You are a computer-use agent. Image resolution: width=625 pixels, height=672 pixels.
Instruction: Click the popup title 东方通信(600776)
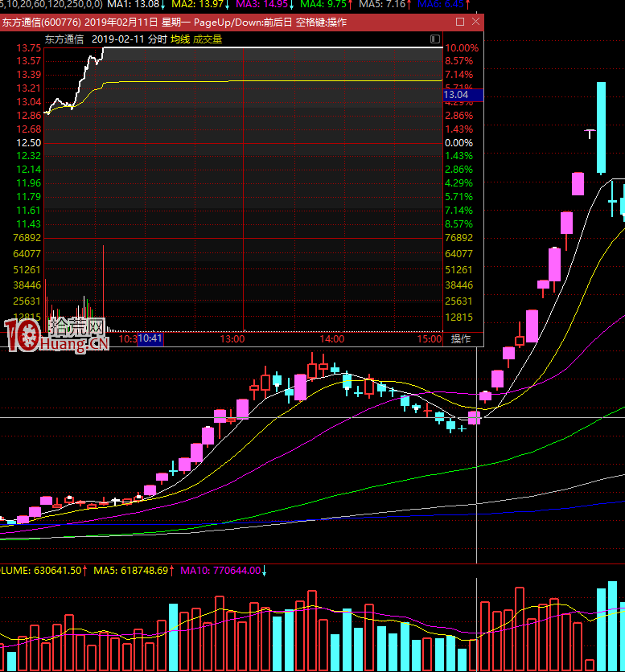click(x=41, y=23)
